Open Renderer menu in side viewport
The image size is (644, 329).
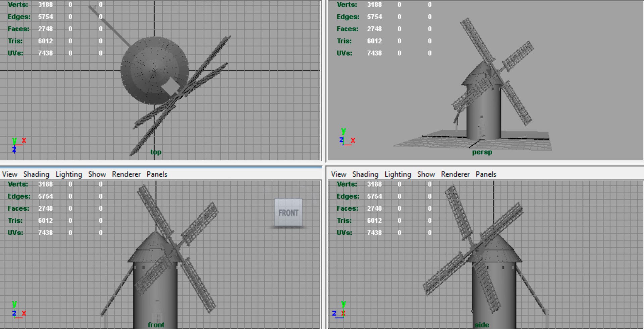coord(455,174)
